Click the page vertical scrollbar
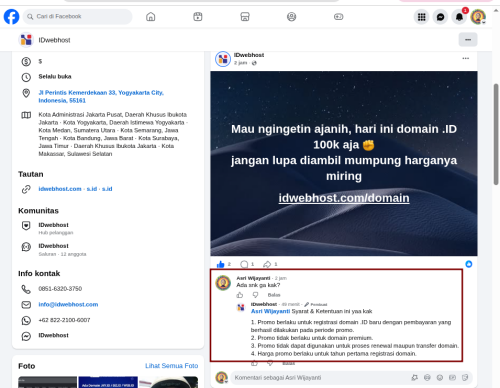 496,134
